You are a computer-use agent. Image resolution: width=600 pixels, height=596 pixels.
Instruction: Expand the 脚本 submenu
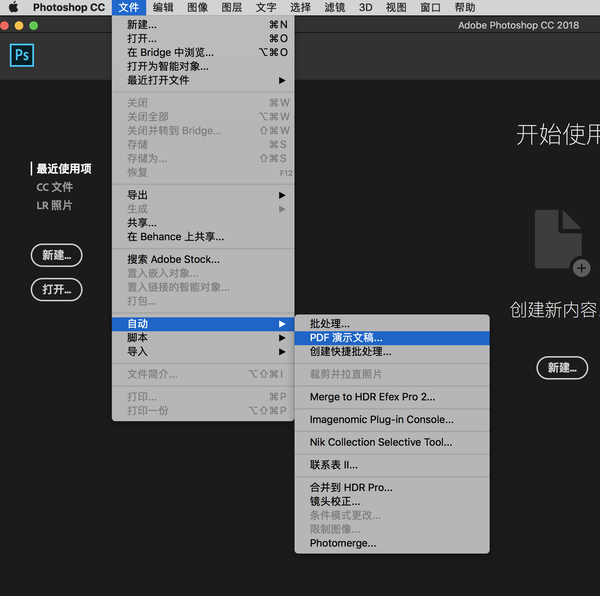click(x=203, y=338)
